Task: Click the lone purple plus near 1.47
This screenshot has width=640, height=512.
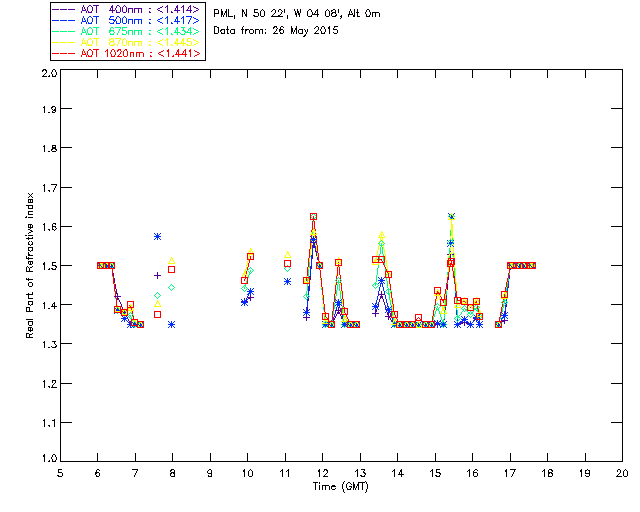Action: pyautogui.click(x=158, y=276)
